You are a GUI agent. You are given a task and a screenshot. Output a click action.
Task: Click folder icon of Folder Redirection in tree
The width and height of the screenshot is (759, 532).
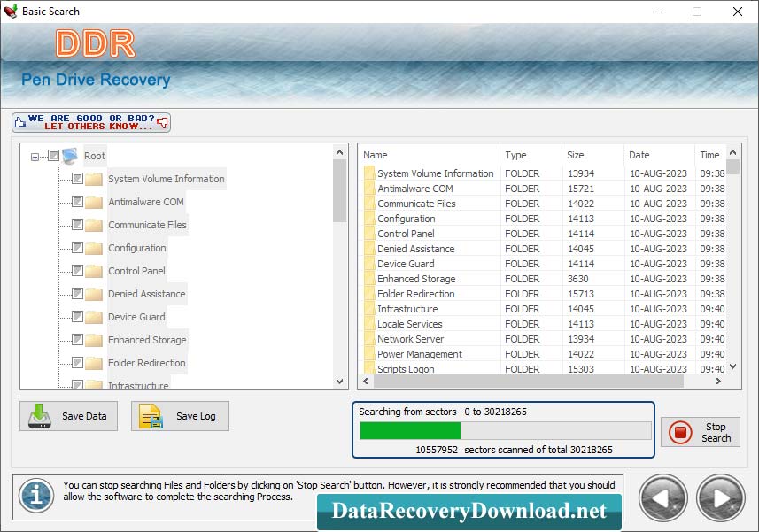click(x=94, y=363)
